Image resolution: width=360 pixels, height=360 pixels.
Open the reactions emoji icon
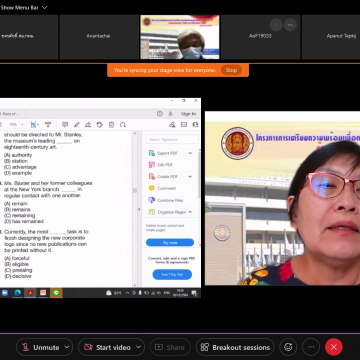(288, 347)
